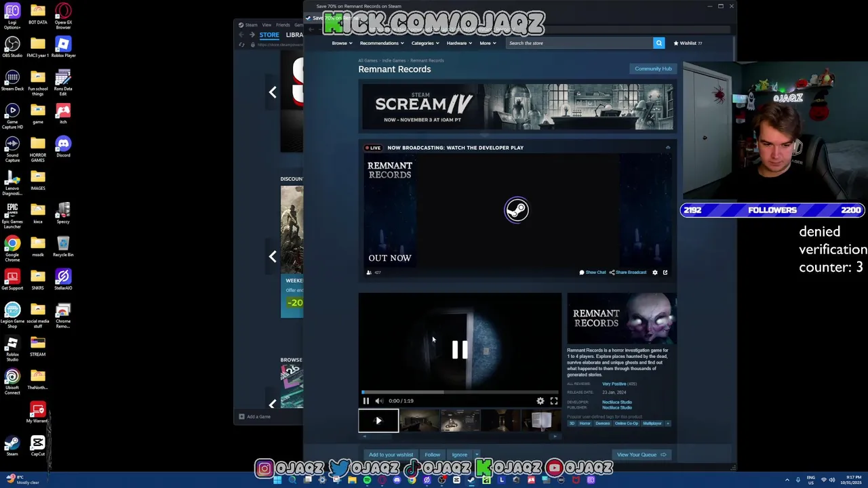The height and width of the screenshot is (488, 868).
Task: Select the Multiplayer tag
Action: click(652, 424)
